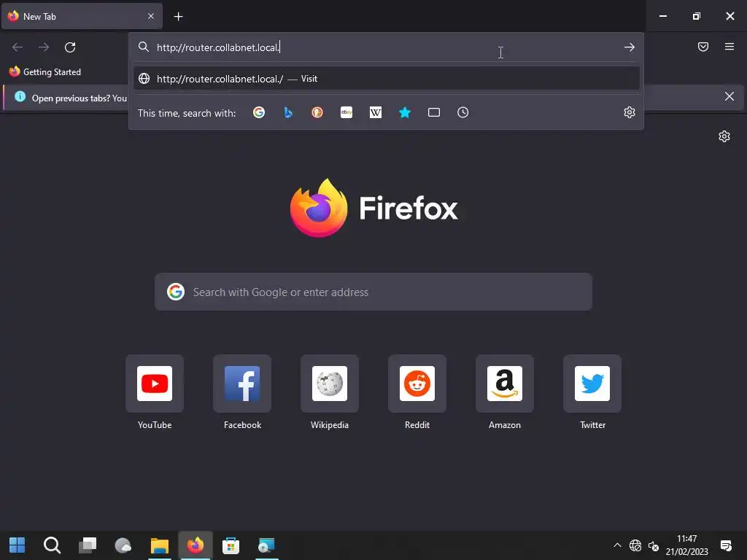Open the computer monitor app on taskbar
747x560 pixels.
(266, 545)
